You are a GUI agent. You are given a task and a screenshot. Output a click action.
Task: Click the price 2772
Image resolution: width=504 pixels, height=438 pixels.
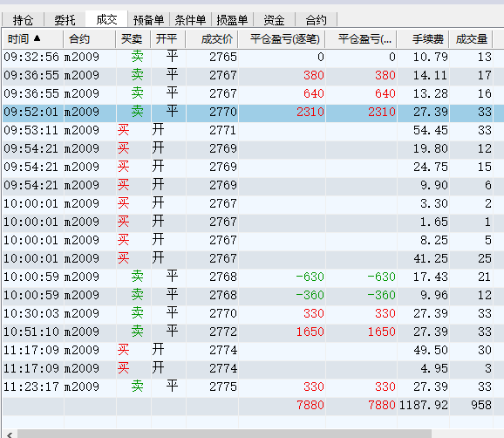[223, 332]
